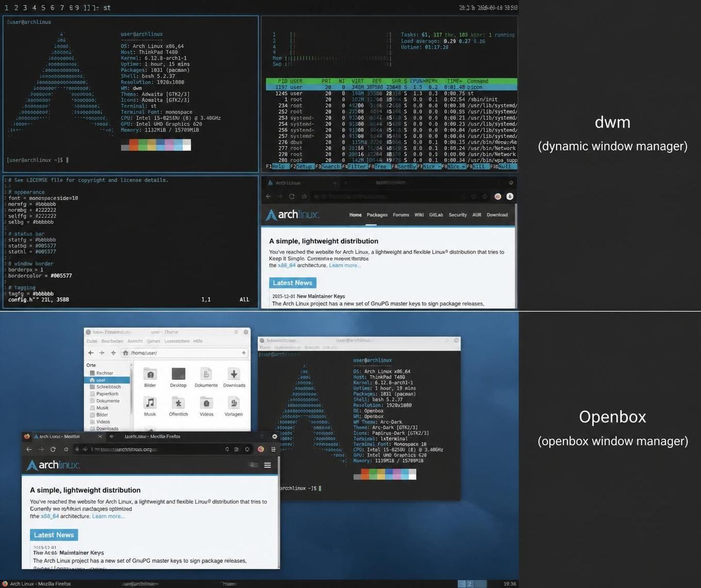Click the 19:36 clock in the Openbox panel
Viewport: 701px width, 588px height.
pyautogui.click(x=510, y=584)
